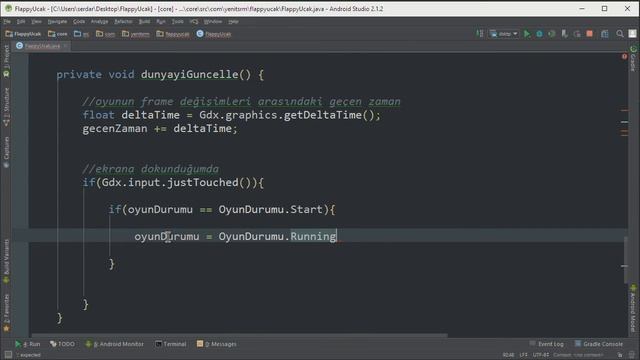Screen dimensions: 640x360
Task: Click the lock read-only status icon
Action: 620,355
